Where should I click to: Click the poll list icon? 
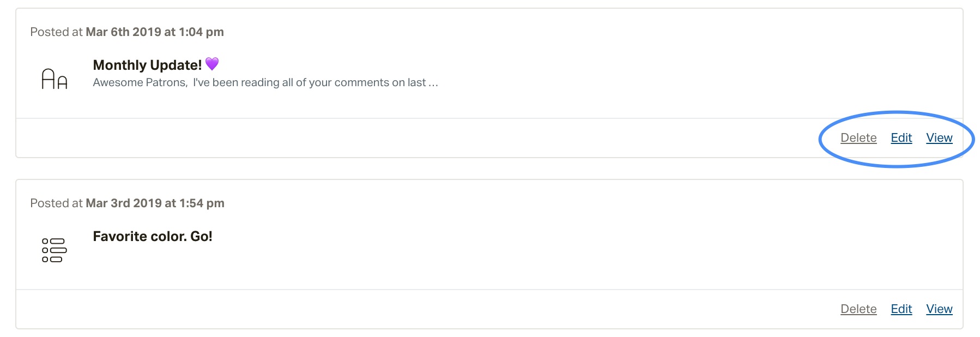[x=54, y=250]
